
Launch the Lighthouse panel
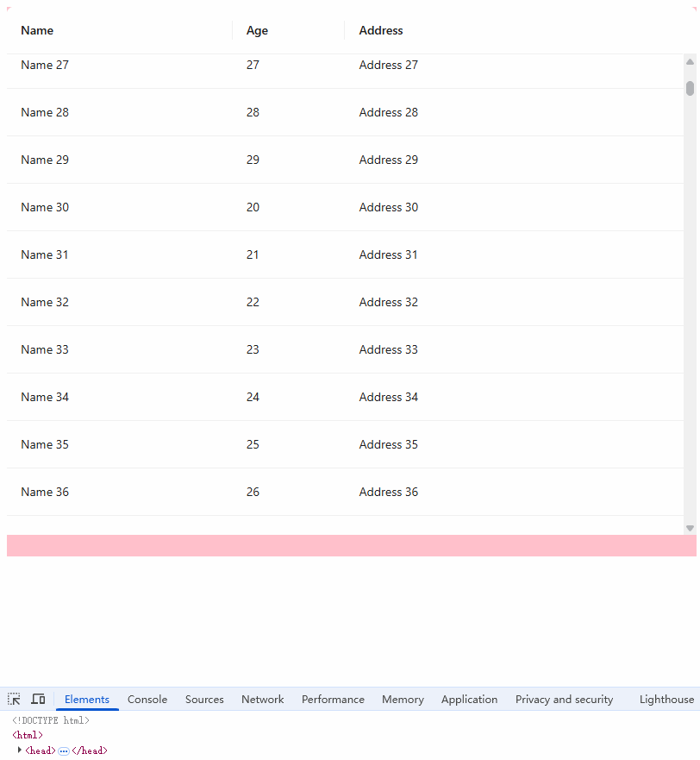pos(666,699)
